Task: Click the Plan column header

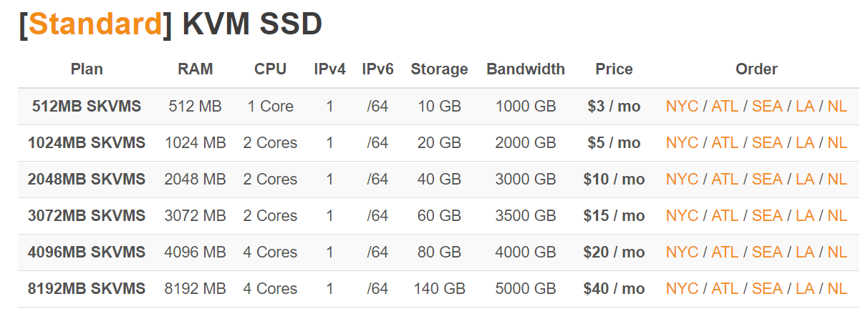Action: click(87, 69)
